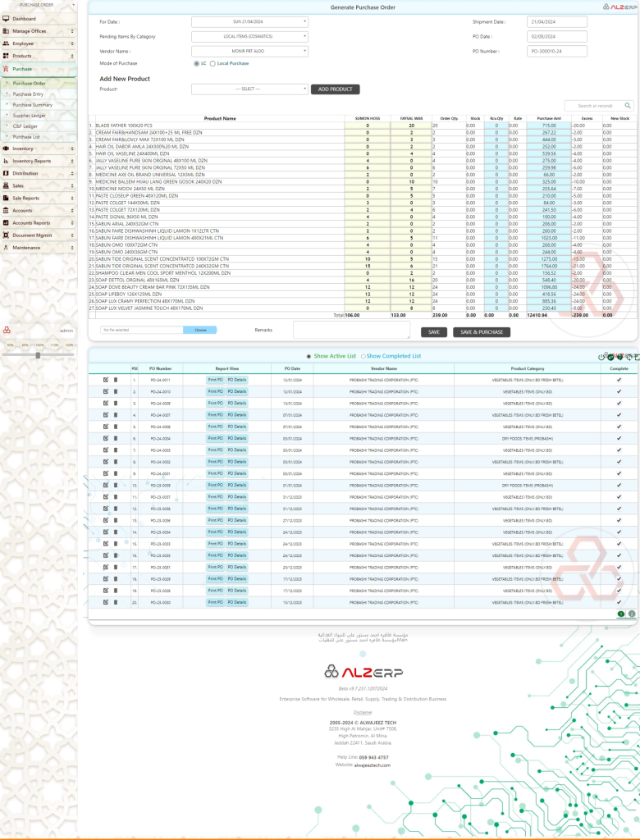Open the Product select dropdown
Image resolution: width=640 pixels, height=840 pixels.
(x=249, y=89)
